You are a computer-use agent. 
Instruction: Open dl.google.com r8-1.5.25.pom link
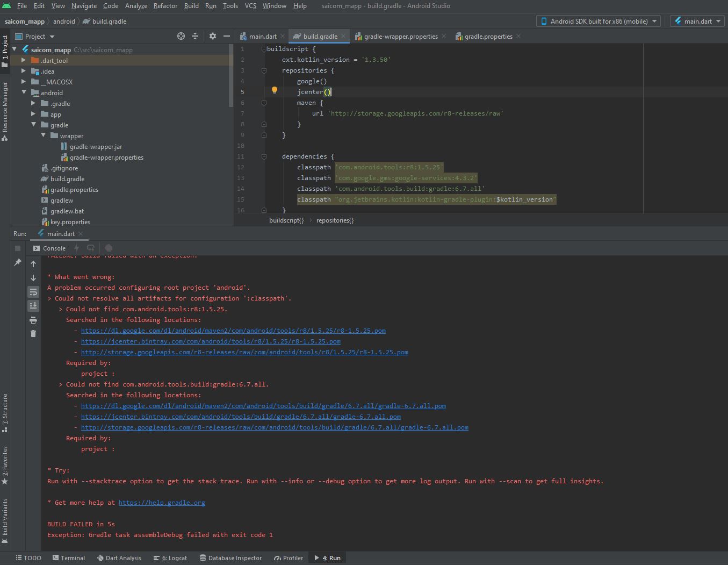(x=233, y=331)
